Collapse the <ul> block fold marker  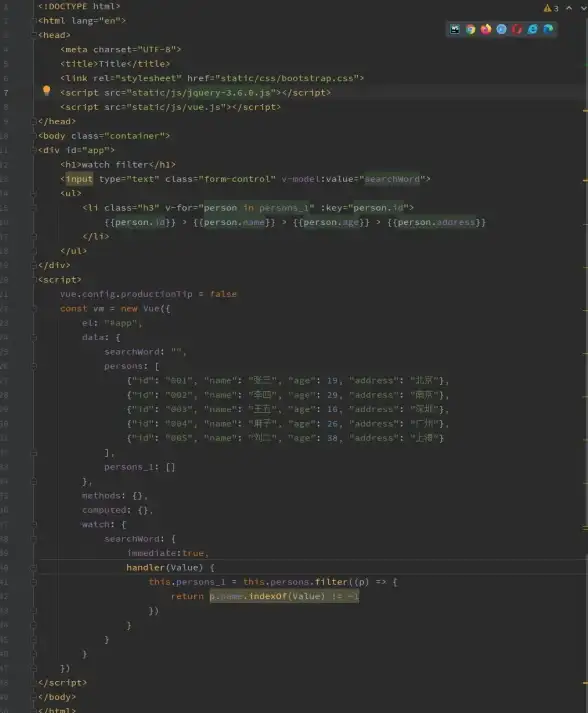(34, 193)
